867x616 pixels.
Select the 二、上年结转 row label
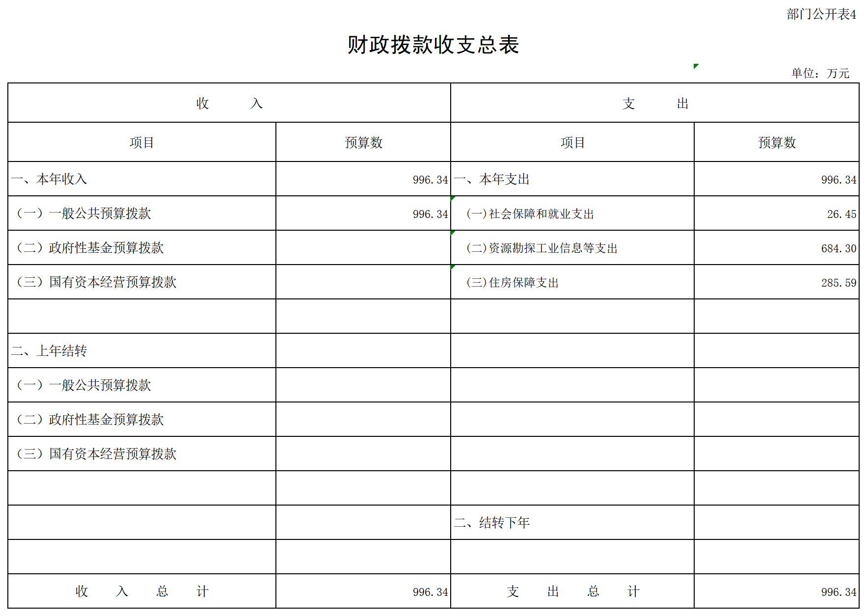pos(49,351)
